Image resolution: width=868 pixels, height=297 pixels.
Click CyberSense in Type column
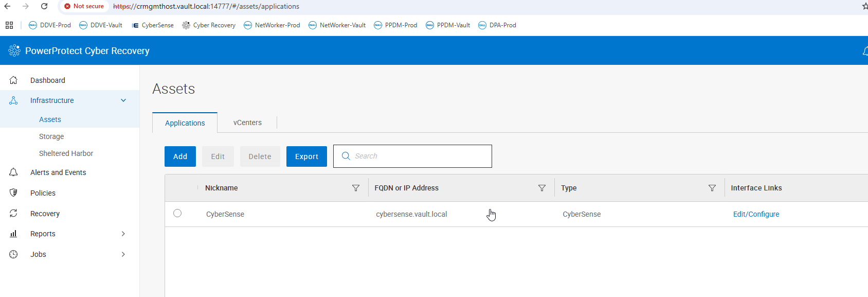[x=582, y=214]
